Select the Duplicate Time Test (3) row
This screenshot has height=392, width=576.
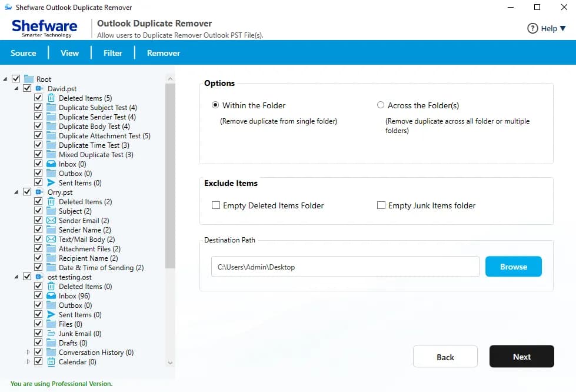coord(94,145)
